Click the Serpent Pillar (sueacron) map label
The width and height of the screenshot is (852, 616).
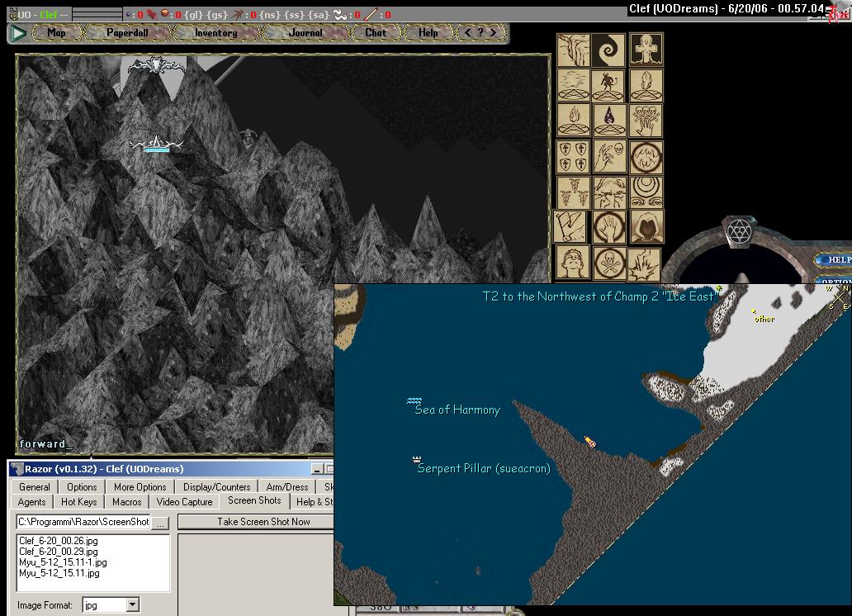pyautogui.click(x=484, y=468)
